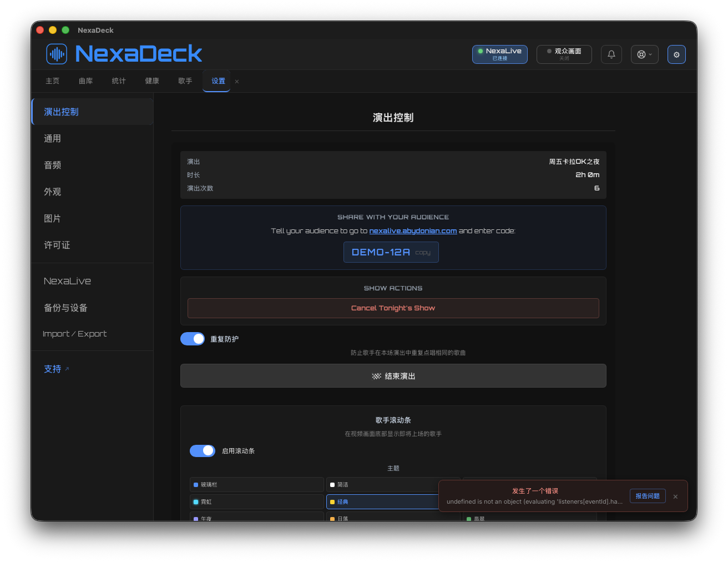Click the 结束演出 button

pos(393,376)
